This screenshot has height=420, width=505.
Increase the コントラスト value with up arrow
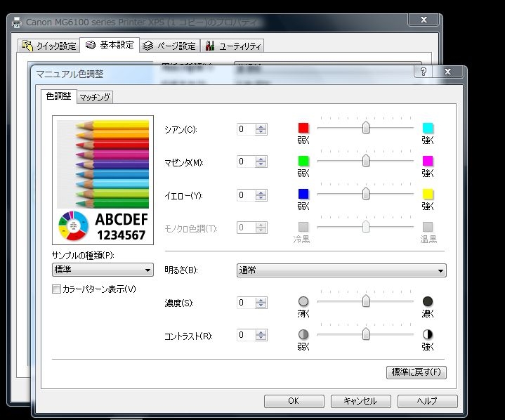(261, 332)
